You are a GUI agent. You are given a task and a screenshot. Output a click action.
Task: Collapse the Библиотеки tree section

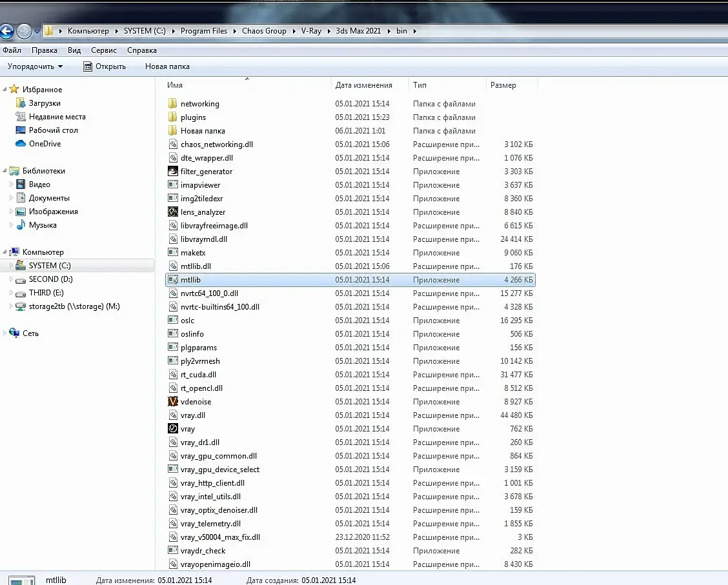(x=5, y=171)
